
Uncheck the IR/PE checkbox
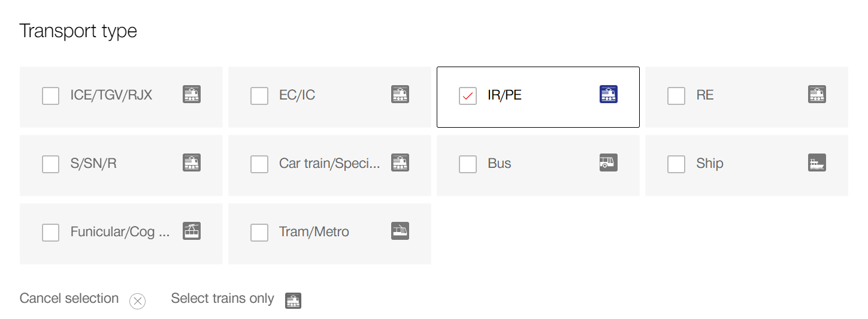(x=468, y=96)
